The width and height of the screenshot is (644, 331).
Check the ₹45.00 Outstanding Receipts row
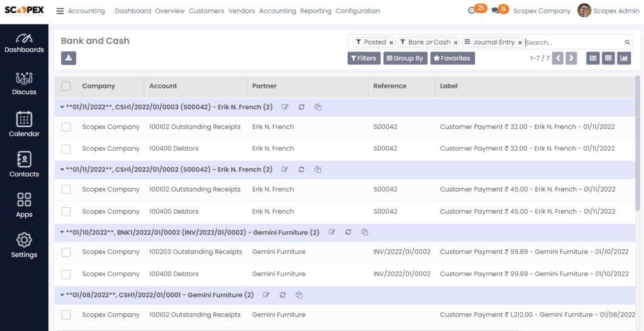[x=66, y=190]
